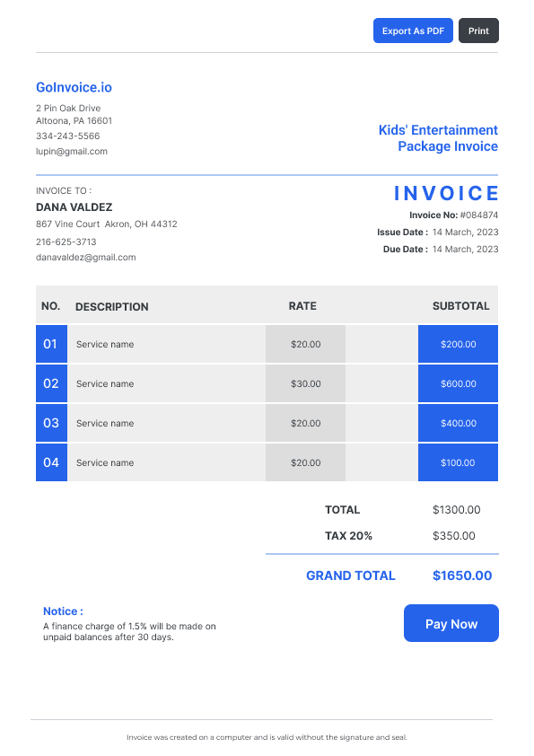Image resolution: width=534 pixels, height=756 pixels.
Task: Click the Kids' Entertainment Package Invoice title
Action: point(438,138)
